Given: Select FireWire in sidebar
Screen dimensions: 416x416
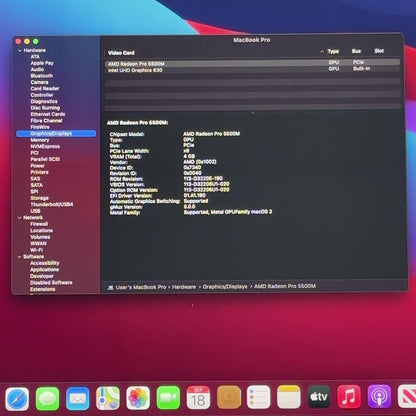Looking at the screenshot, I should click(40, 127).
